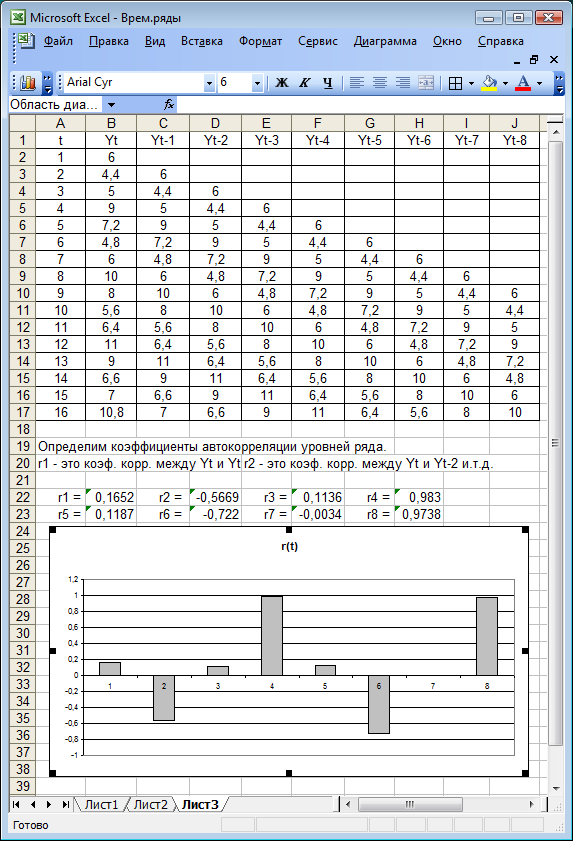Open the Окно menu
This screenshot has height=841, width=573.
447,41
